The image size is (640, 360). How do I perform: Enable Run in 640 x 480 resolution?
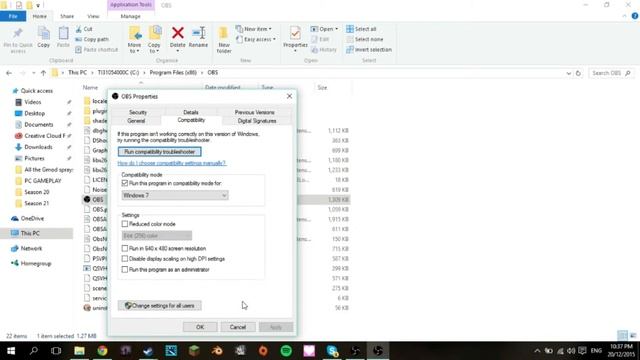click(125, 248)
